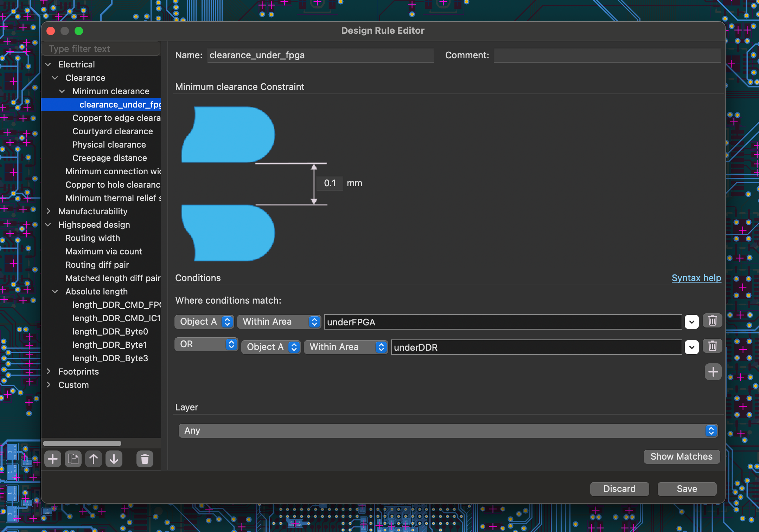Viewport: 759px width, 532px height.
Task: Select the length_DDR_Byte0 rule
Action: pyautogui.click(x=110, y=331)
